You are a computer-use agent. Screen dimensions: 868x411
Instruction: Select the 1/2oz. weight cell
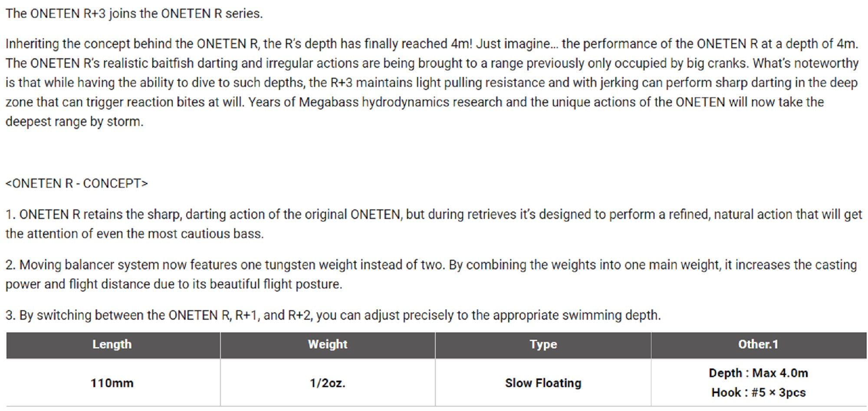(328, 383)
